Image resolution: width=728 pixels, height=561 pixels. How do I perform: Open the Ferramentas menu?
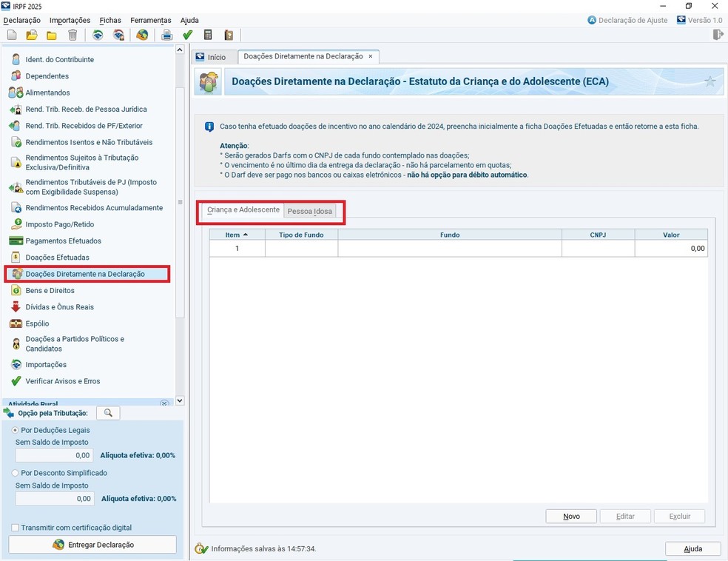coord(150,20)
